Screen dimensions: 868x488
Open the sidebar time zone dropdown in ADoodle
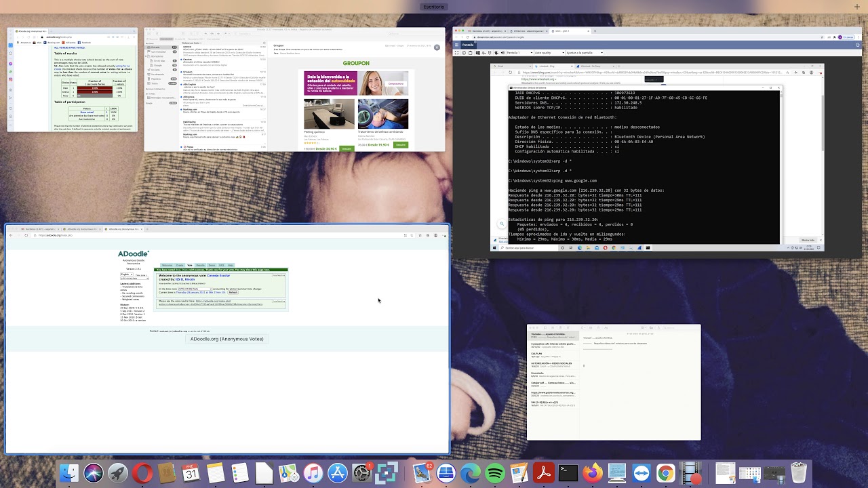134,279
